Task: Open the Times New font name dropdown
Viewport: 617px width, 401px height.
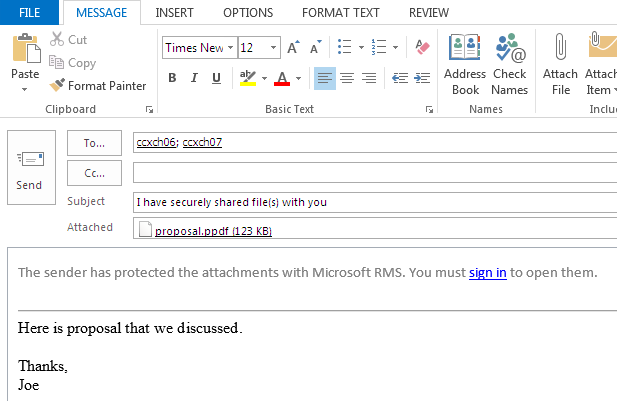Action: [x=230, y=48]
